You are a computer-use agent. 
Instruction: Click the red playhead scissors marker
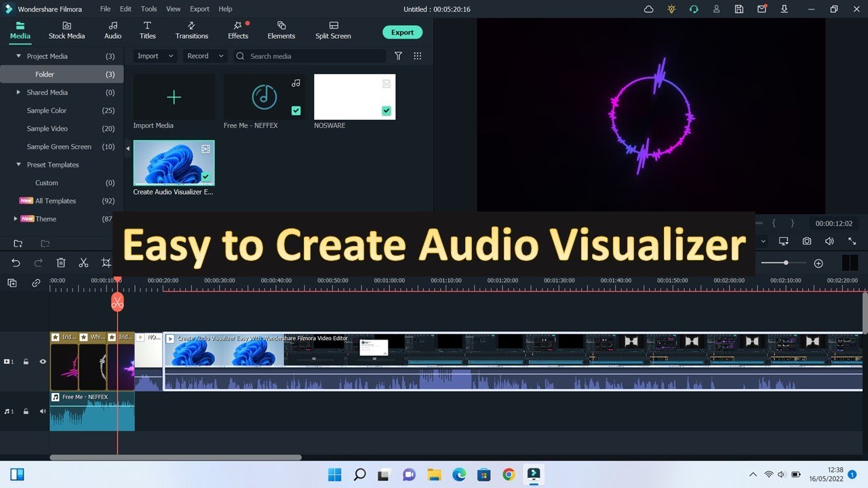click(x=117, y=302)
